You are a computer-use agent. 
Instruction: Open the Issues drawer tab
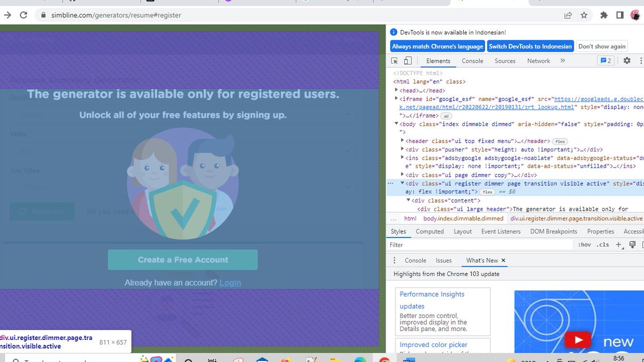tap(444, 260)
